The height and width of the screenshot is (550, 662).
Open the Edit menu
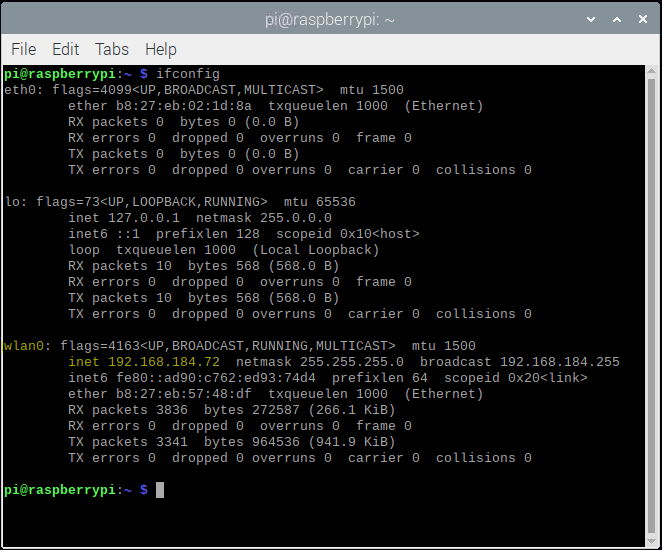[66, 49]
